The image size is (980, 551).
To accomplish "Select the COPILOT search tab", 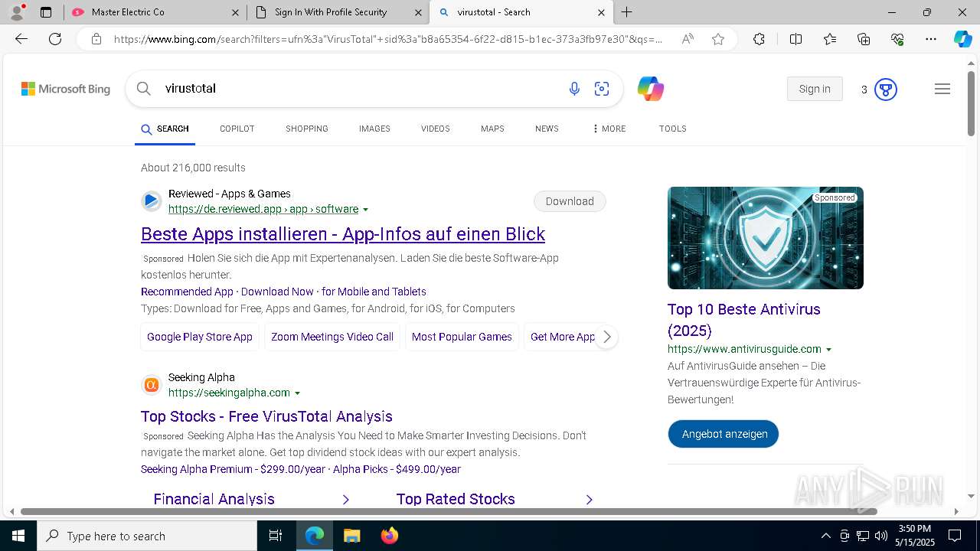I will tap(237, 129).
